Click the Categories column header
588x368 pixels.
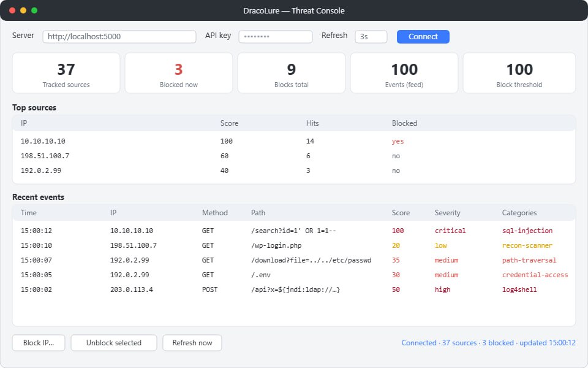519,213
